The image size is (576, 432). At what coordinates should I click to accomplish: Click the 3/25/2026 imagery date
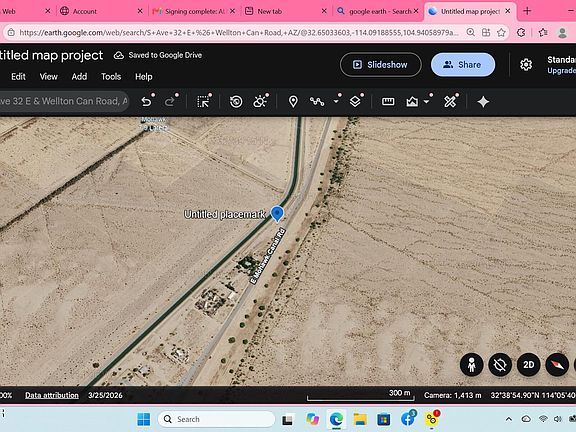pyautogui.click(x=105, y=395)
